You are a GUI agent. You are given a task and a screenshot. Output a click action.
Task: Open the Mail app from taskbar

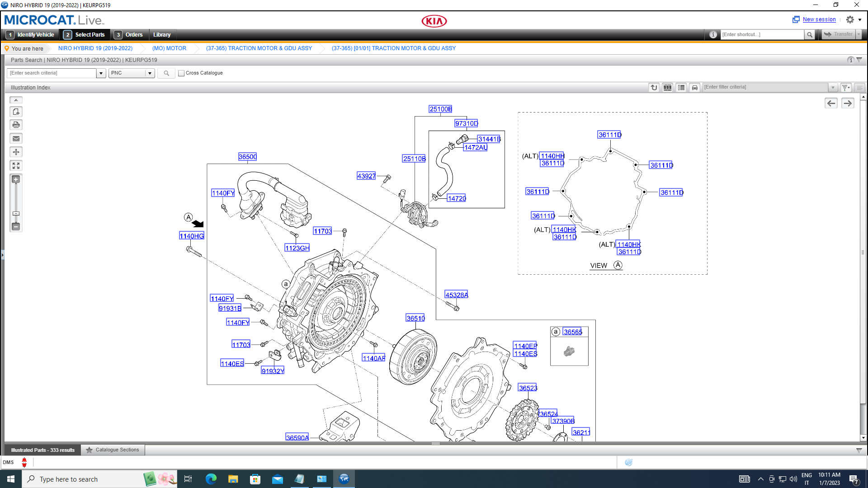coord(278,479)
